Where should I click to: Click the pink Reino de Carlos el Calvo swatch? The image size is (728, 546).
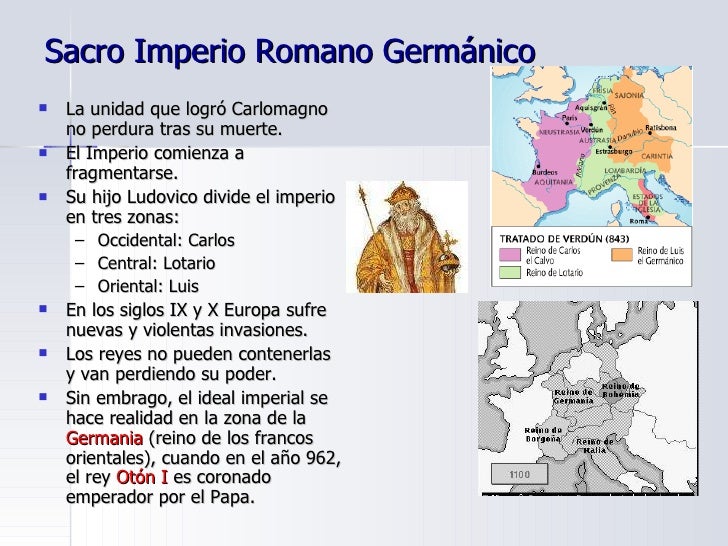(x=509, y=255)
